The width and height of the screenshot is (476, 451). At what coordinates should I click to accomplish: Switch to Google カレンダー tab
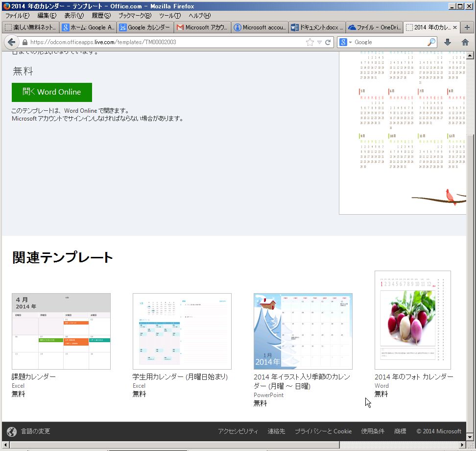145,27
